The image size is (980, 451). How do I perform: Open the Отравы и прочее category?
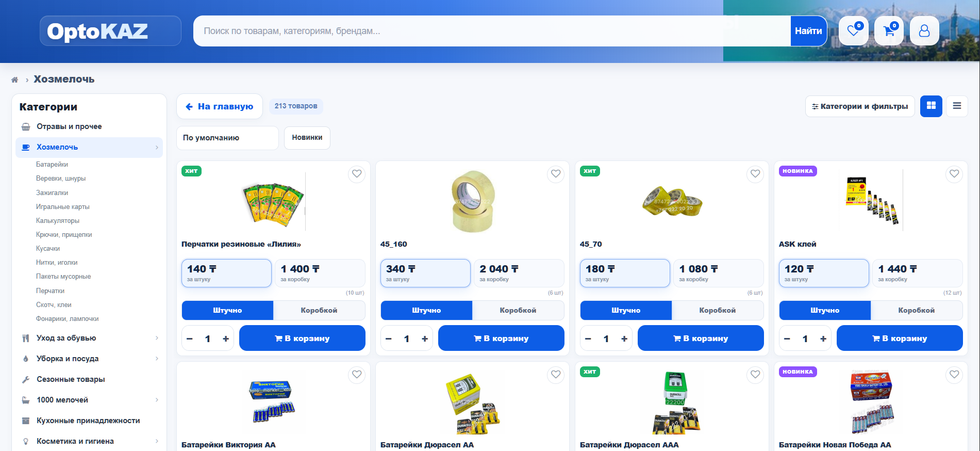coord(89,126)
